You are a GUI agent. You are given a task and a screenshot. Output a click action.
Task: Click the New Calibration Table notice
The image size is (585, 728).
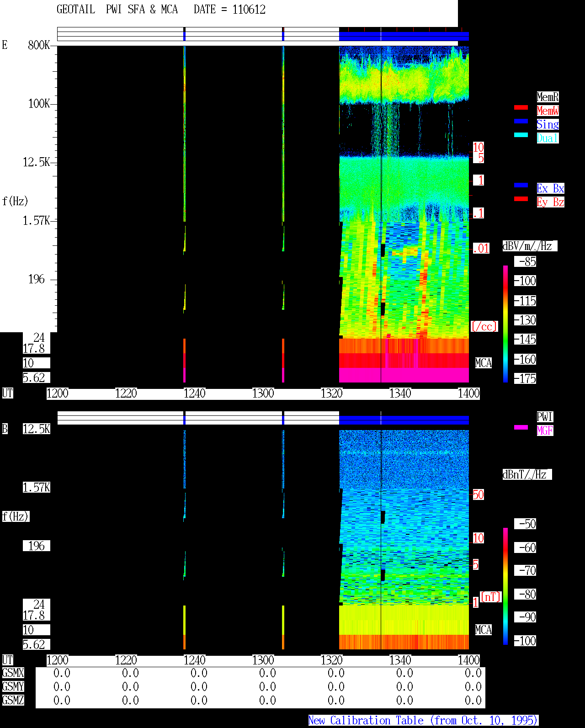423,720
